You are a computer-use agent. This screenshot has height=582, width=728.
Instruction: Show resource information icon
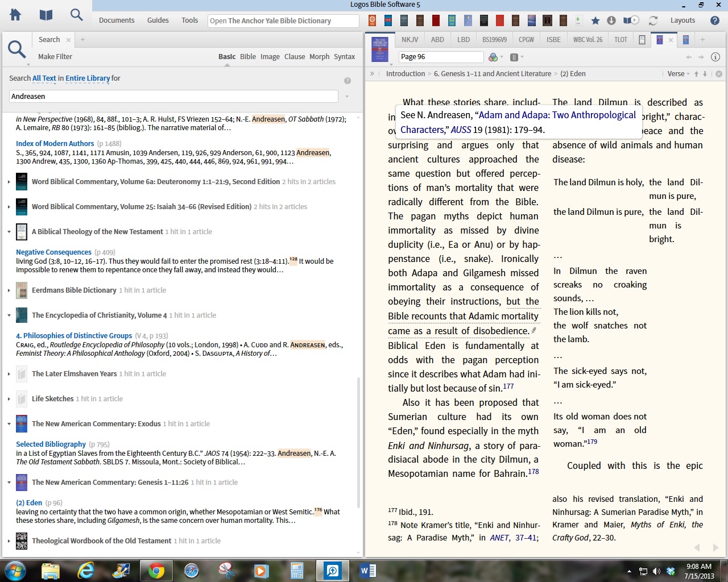point(715,57)
